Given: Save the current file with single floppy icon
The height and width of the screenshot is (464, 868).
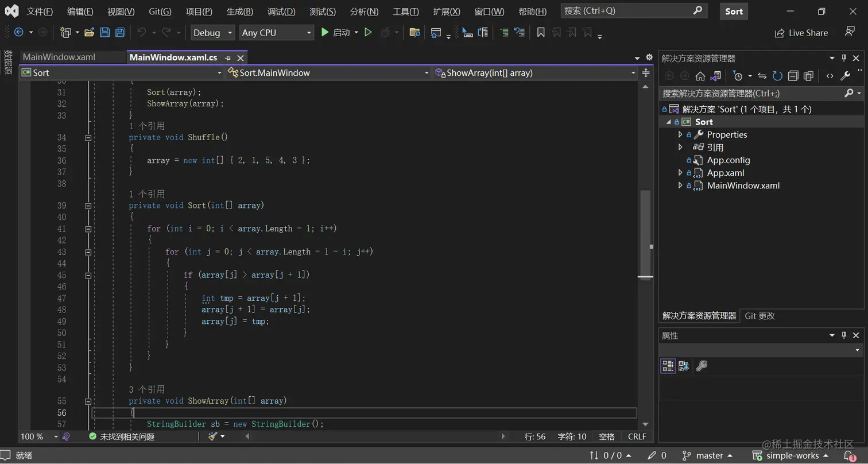Looking at the screenshot, I should [x=104, y=33].
